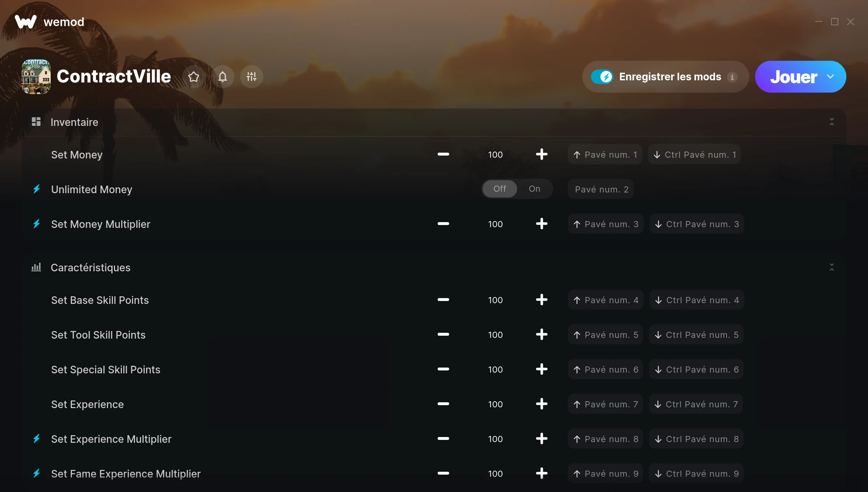Set Unlimited Money to Off

(500, 189)
